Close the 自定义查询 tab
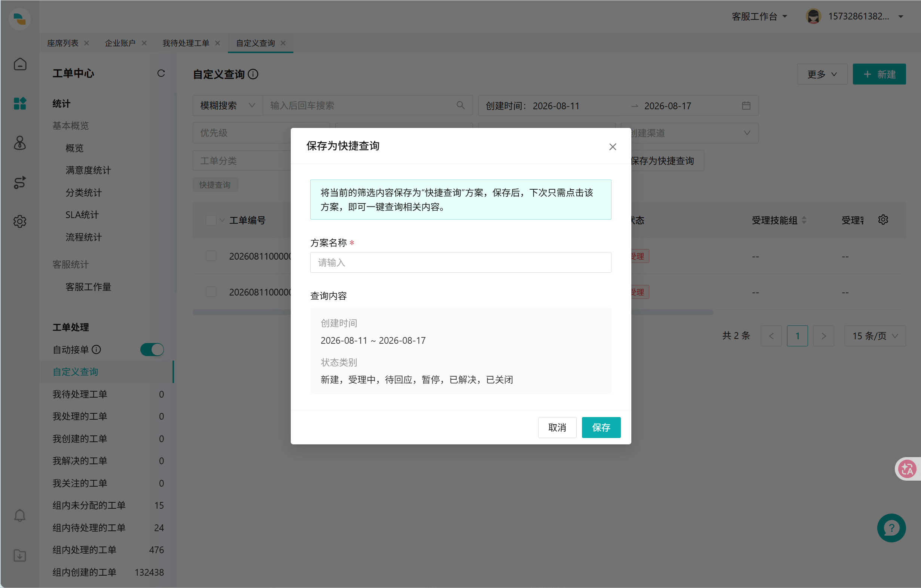The width and height of the screenshot is (921, 588). coord(283,43)
